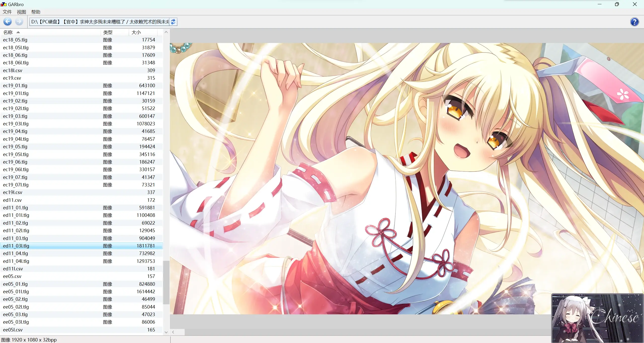Select file ec19_01l.tlg
The image size is (644, 343).
(x=81, y=93)
